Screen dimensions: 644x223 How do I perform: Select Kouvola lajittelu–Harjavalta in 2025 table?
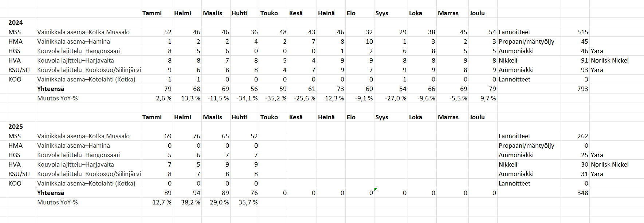pyautogui.click(x=75, y=164)
